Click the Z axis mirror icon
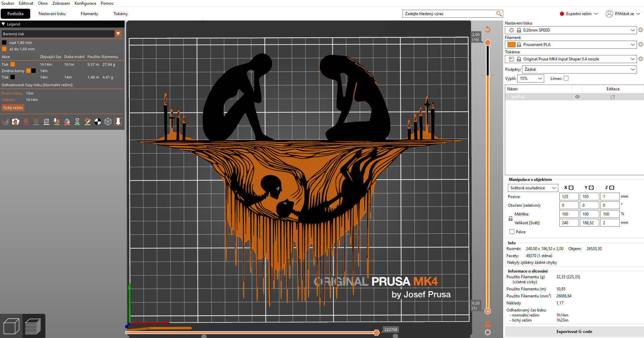The image size is (644, 338). pos(612,188)
